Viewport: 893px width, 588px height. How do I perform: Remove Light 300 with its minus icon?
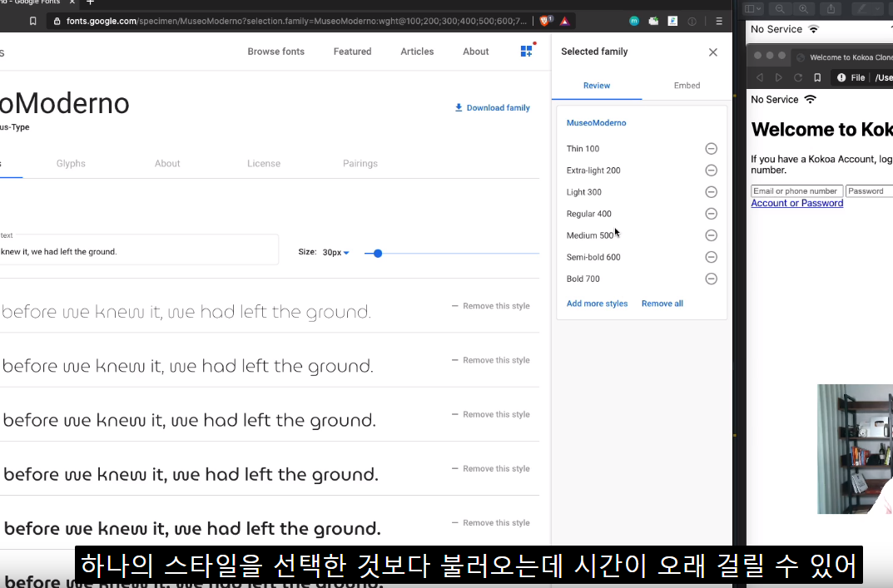click(712, 192)
